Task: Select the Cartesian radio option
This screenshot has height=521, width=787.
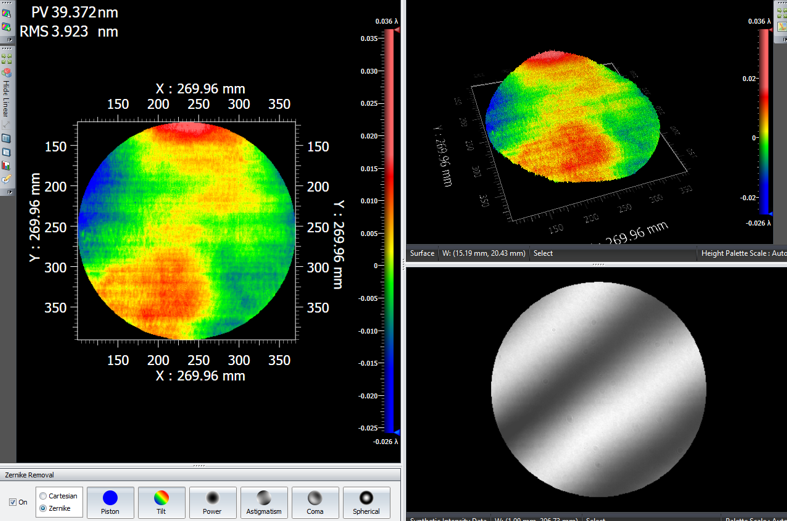Action: (x=43, y=496)
